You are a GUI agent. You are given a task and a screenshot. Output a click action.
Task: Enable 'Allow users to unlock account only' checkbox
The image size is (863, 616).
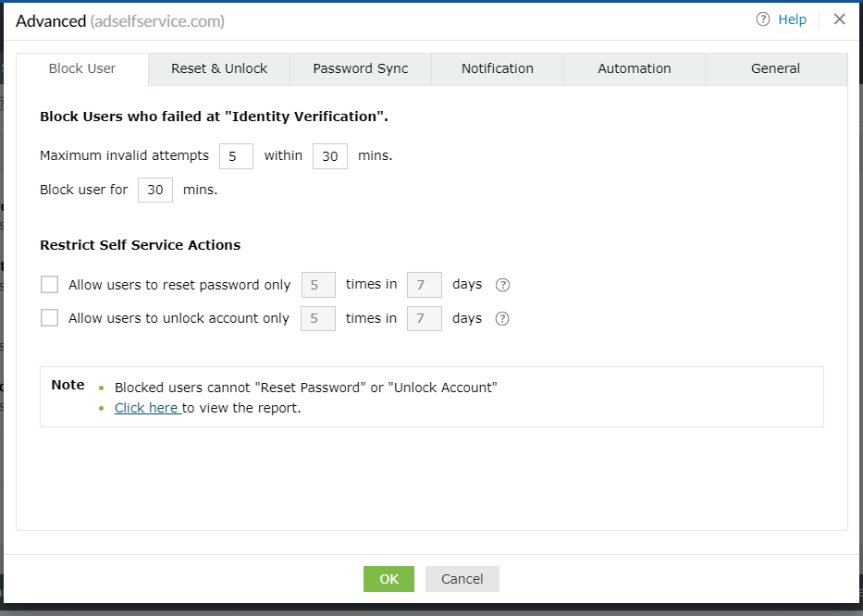coord(49,318)
